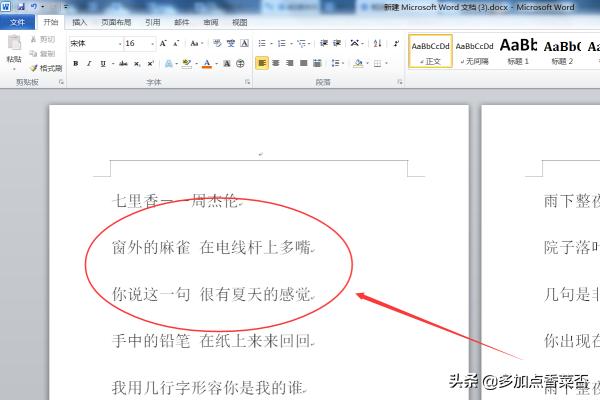600x400 pixels.
Task: Click the borders grid icon
Action: [378, 63]
